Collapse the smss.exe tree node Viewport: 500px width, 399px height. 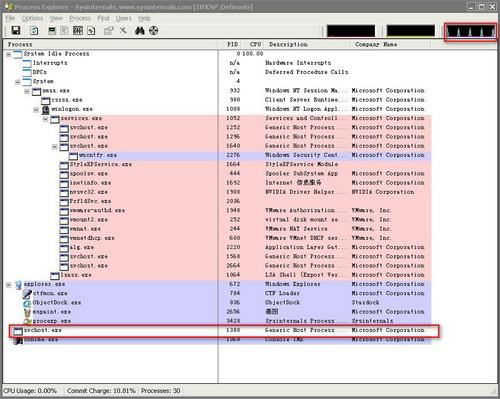27,91
